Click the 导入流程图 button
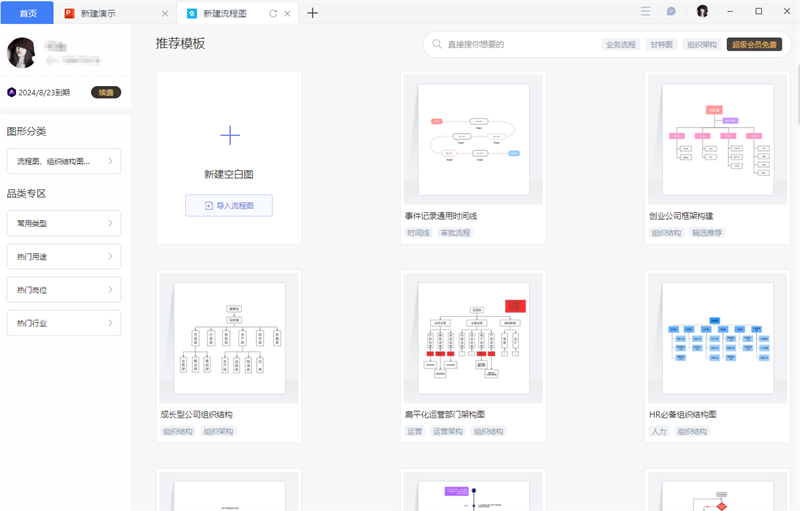This screenshot has height=511, width=800. [229, 205]
